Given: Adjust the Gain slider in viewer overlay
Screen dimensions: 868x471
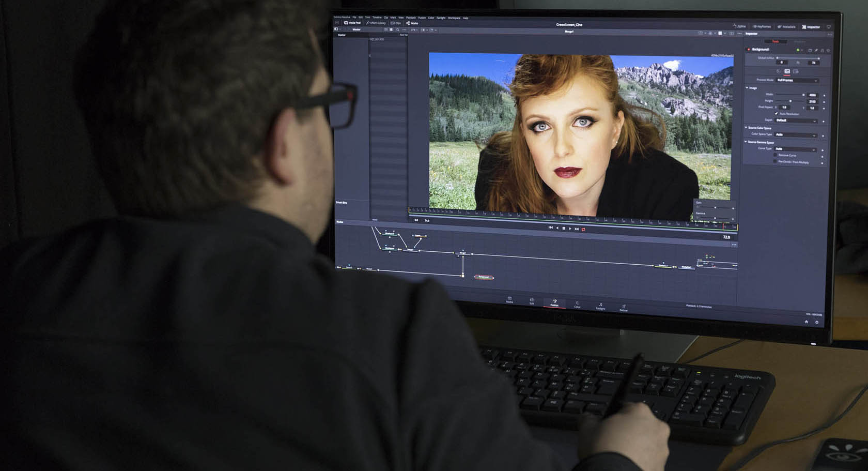Looking at the screenshot, I should coord(715,207).
